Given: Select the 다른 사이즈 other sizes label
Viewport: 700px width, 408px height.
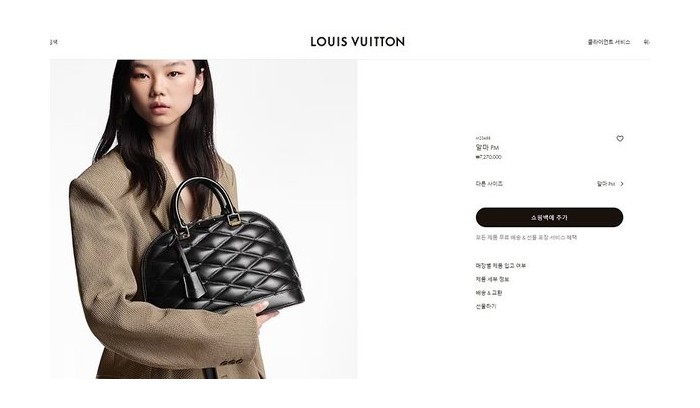Looking at the screenshot, I should (489, 184).
